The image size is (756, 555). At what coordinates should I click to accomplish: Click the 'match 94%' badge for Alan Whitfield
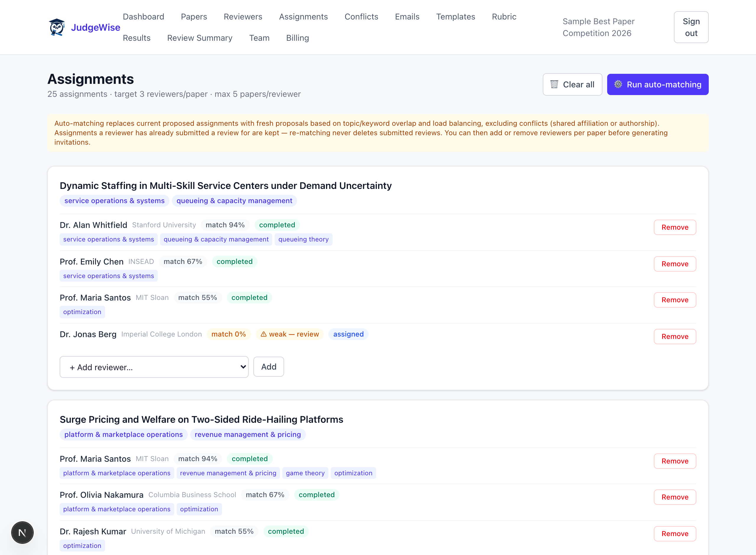pos(225,225)
